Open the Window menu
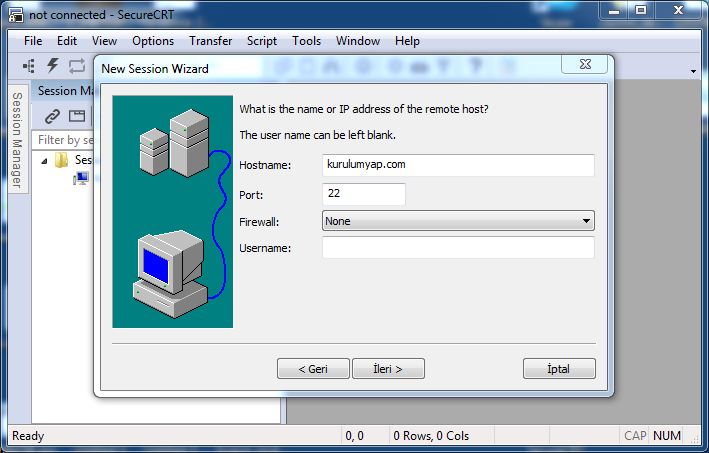Screen dimensions: 709x453 click(x=358, y=41)
